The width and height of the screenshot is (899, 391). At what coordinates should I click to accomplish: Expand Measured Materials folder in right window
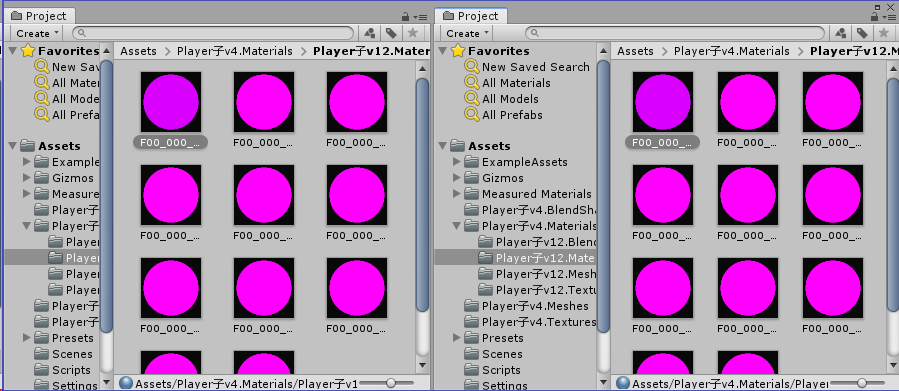tap(457, 194)
